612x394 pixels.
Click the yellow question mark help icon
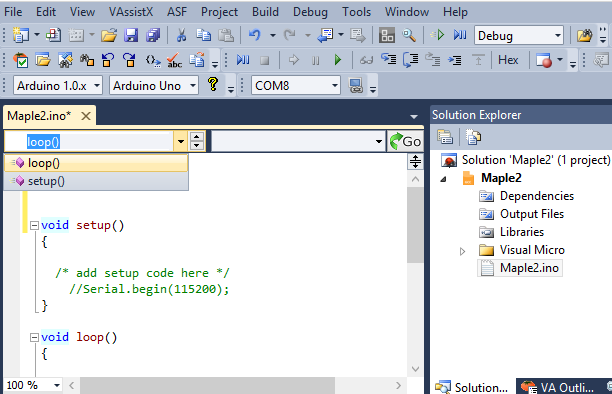(213, 84)
